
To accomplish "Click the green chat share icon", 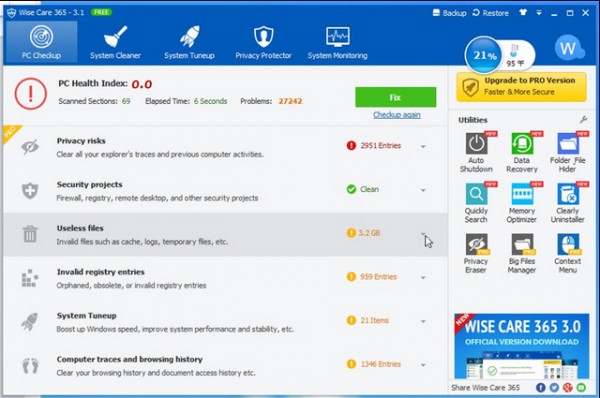I will [581, 388].
